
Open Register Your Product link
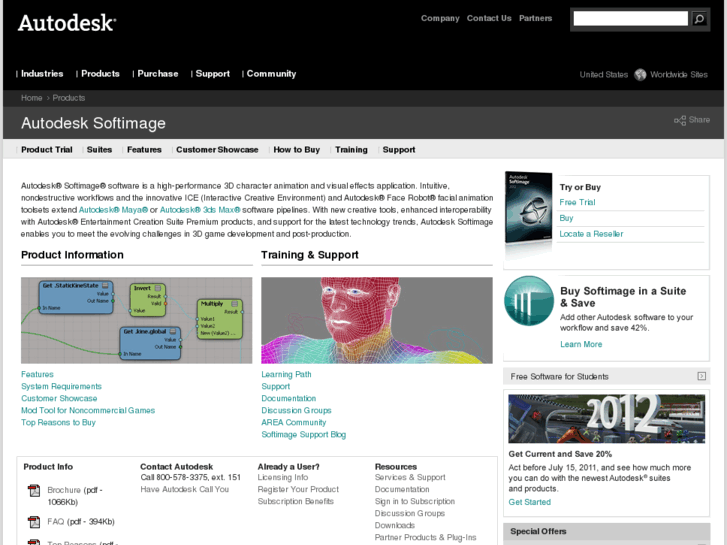(x=298, y=489)
